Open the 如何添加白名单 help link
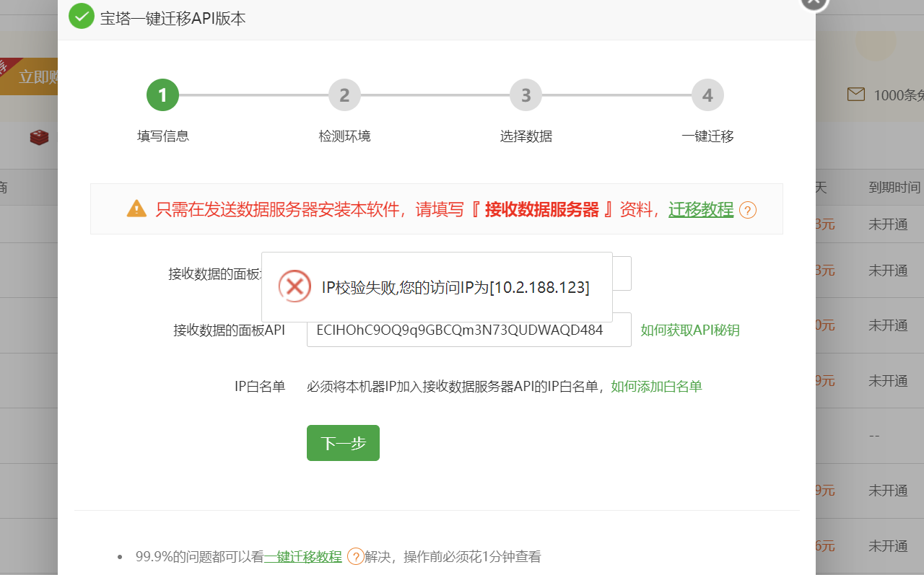Screen dimensions: 924x575 coord(657,386)
